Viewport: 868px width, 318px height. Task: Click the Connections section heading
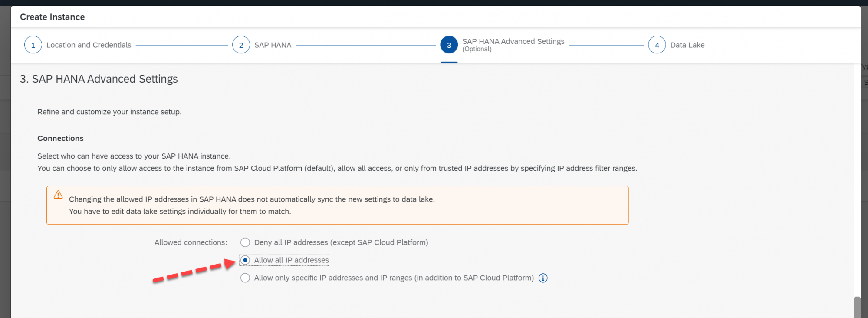click(x=60, y=139)
